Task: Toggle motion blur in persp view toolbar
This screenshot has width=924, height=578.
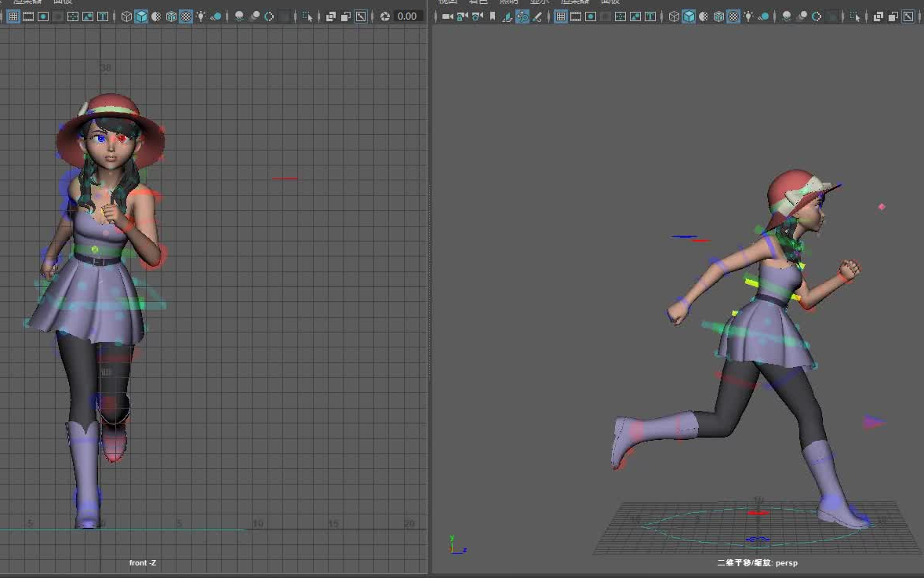Action: 802,16
